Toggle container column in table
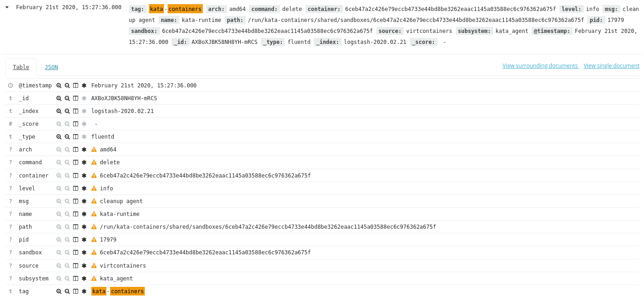Image resolution: width=644 pixels, height=301 pixels. click(x=76, y=176)
